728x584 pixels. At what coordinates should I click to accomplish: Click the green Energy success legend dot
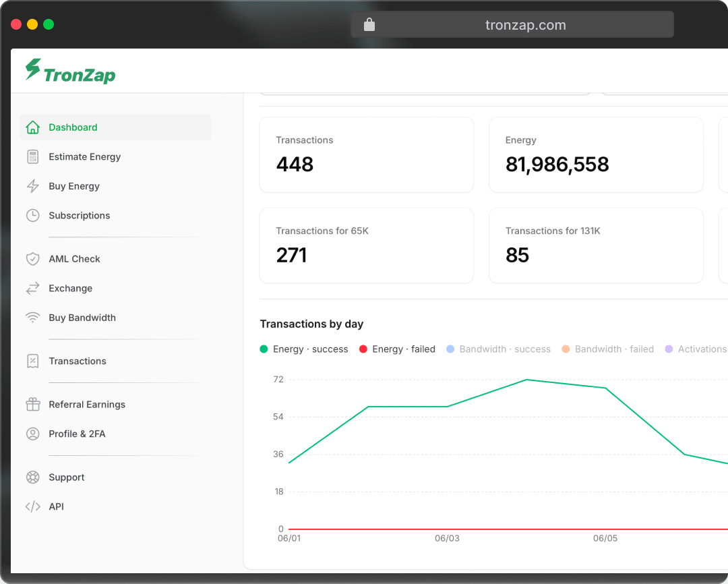pos(264,349)
